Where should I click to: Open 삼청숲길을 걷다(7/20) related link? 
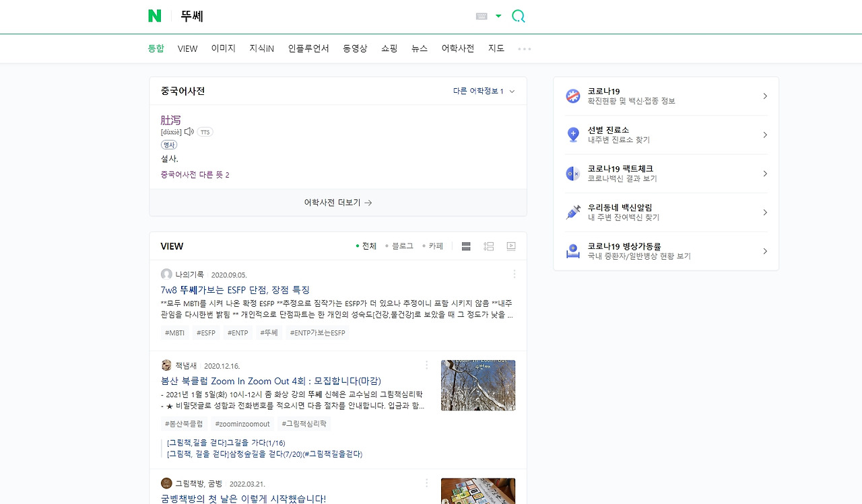(265, 454)
